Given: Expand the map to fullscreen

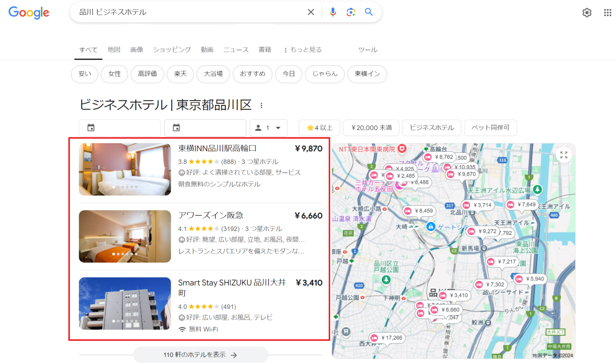Looking at the screenshot, I should (564, 155).
